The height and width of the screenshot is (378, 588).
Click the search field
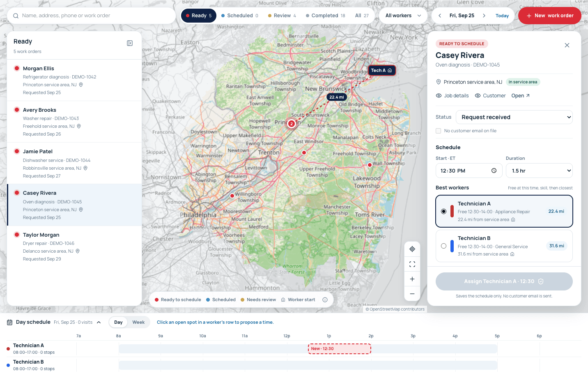(x=92, y=16)
